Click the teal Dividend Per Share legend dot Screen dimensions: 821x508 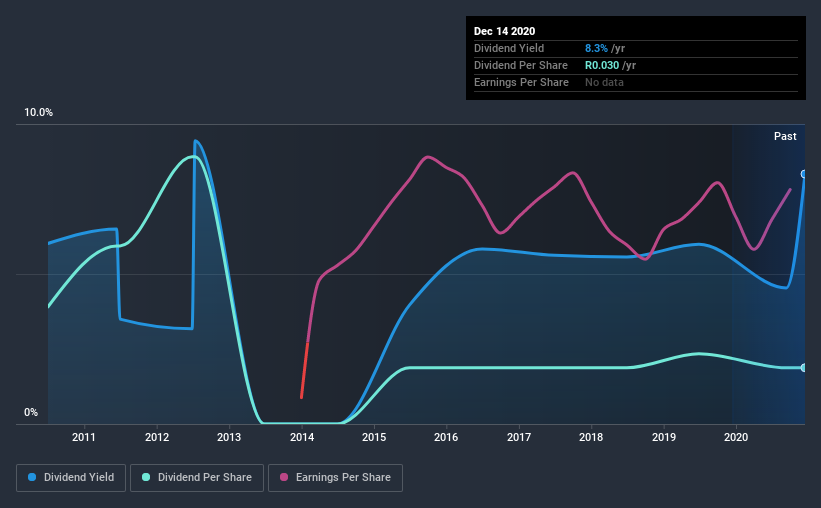pyautogui.click(x=146, y=477)
